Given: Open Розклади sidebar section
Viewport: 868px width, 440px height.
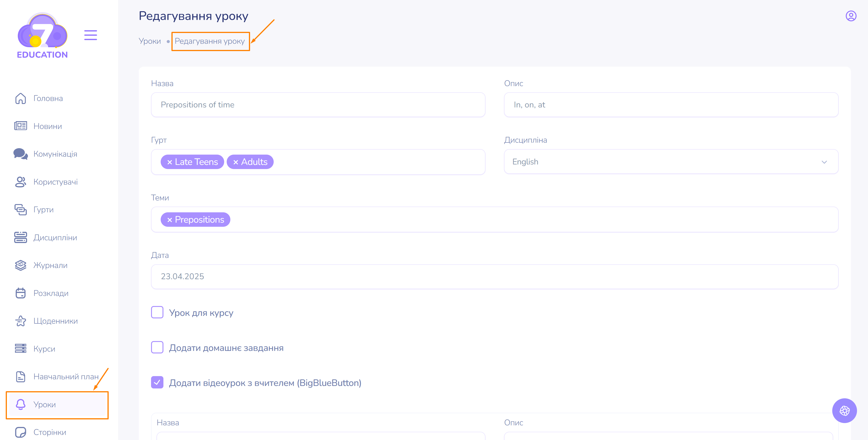Looking at the screenshot, I should tap(51, 293).
